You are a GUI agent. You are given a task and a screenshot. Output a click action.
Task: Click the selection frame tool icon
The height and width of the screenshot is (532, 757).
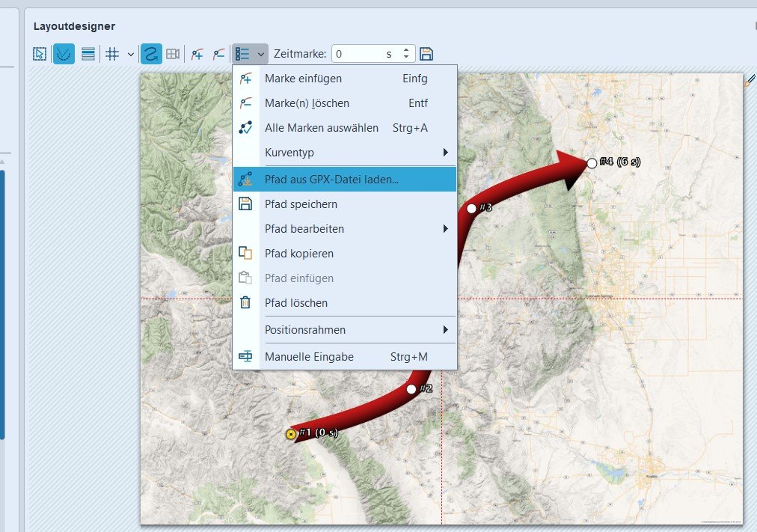(x=40, y=54)
